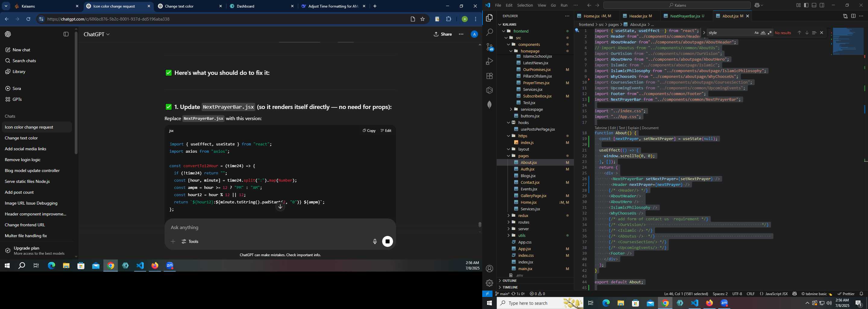Click Customize Layout icon in VS Code title bar
868x309 pixels.
(798, 5)
